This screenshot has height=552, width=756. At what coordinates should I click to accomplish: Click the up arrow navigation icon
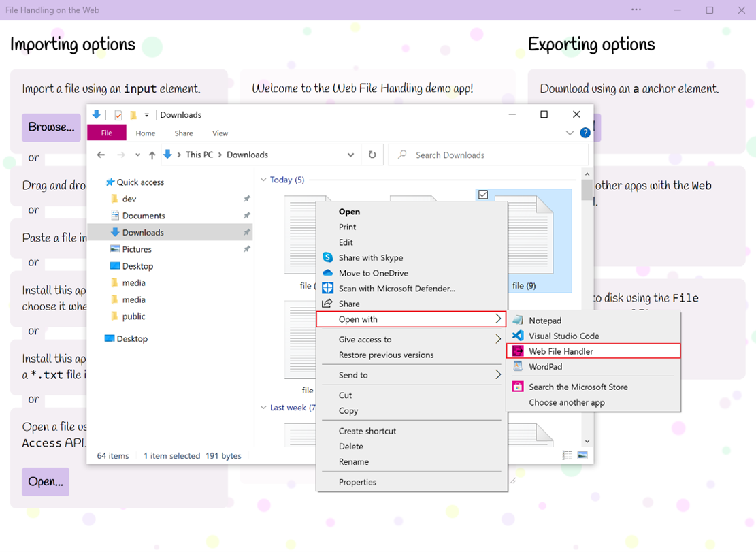point(152,155)
